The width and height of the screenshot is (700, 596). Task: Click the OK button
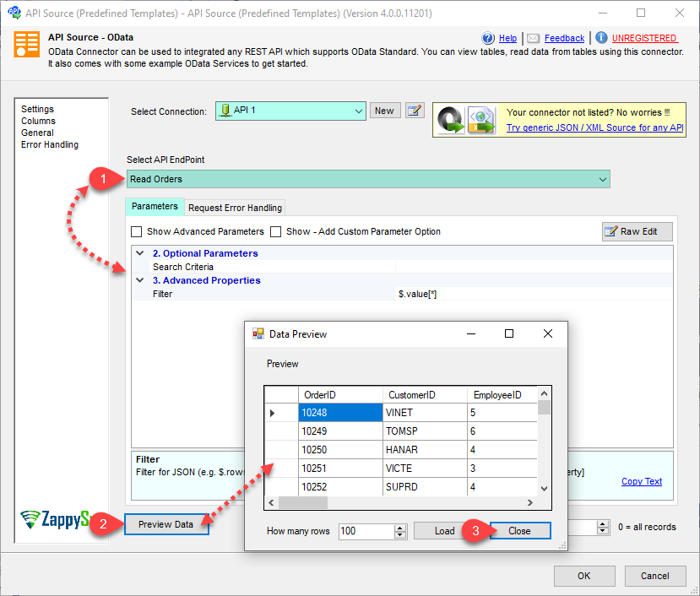click(584, 576)
